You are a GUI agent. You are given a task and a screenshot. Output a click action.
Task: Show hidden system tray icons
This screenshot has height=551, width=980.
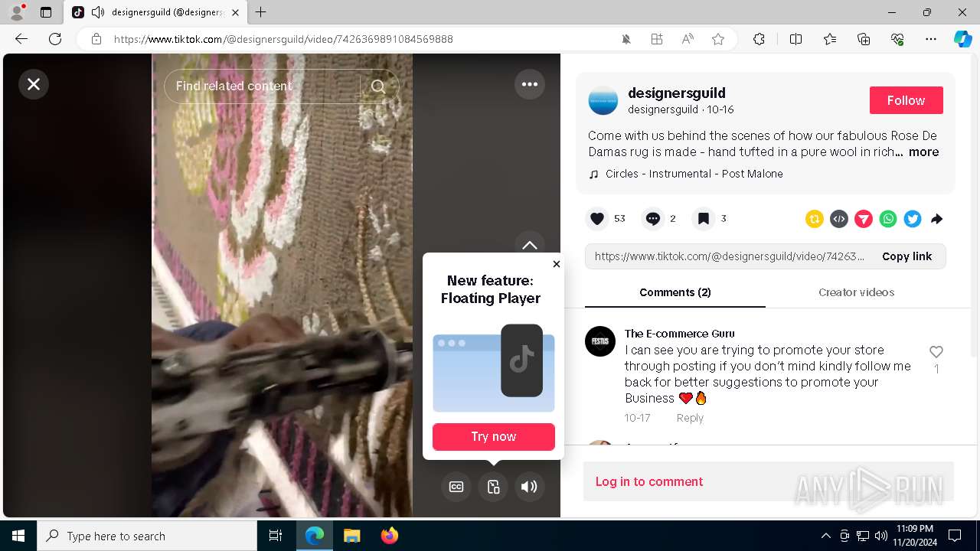[825, 536]
